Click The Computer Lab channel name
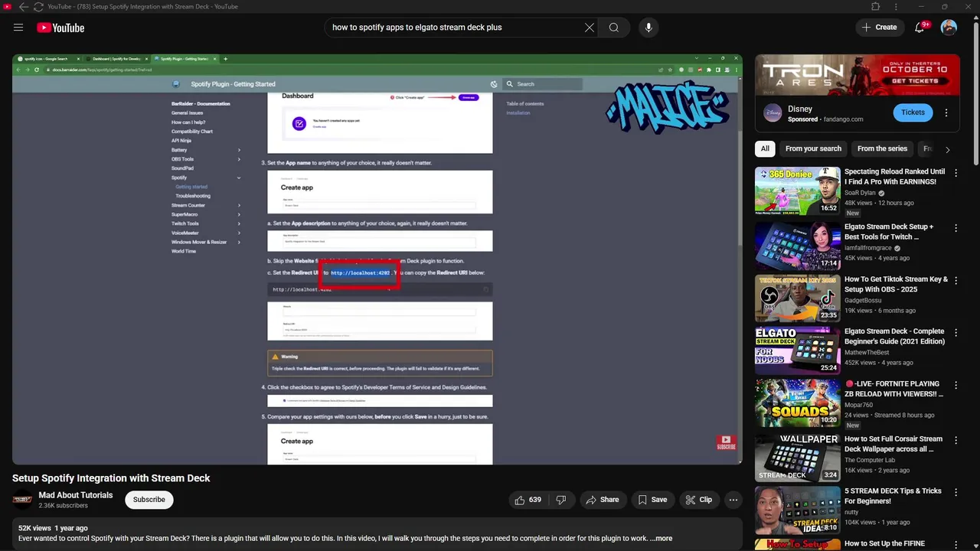 click(870, 460)
